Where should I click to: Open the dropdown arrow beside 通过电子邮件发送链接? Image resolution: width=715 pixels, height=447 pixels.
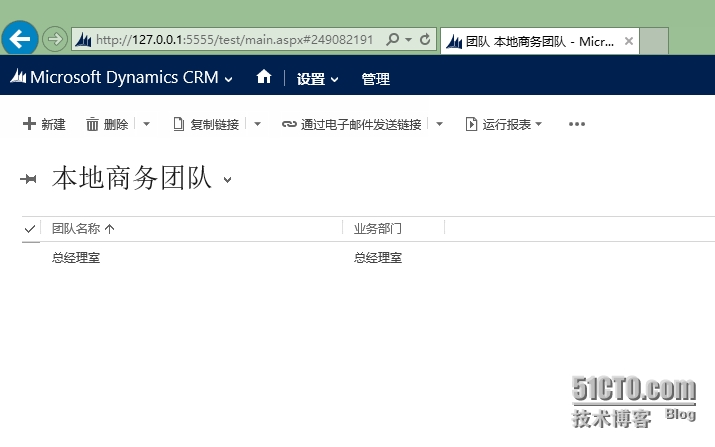click(439, 124)
